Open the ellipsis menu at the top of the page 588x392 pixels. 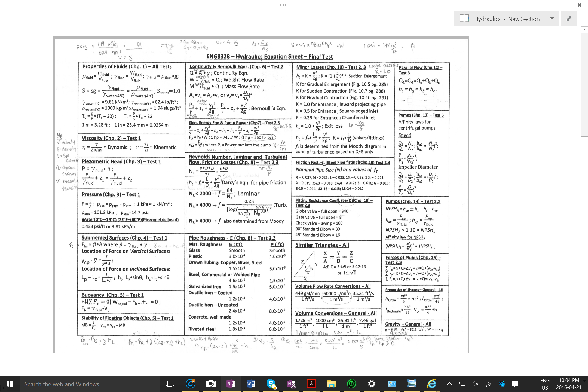pyautogui.click(x=283, y=5)
